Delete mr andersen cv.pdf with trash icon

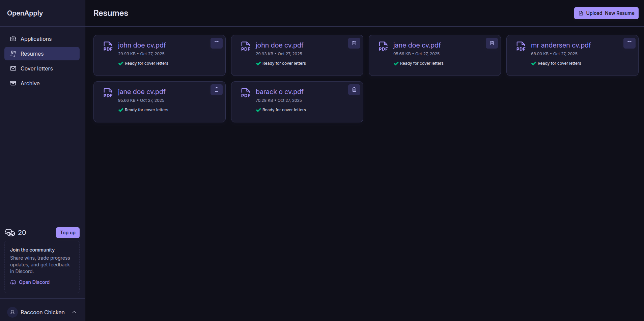coord(629,43)
